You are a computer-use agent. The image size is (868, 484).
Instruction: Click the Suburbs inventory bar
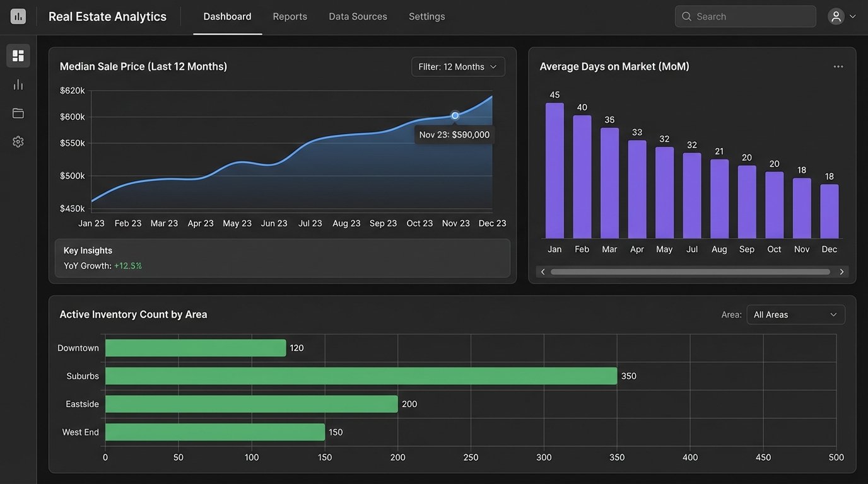pyautogui.click(x=360, y=376)
